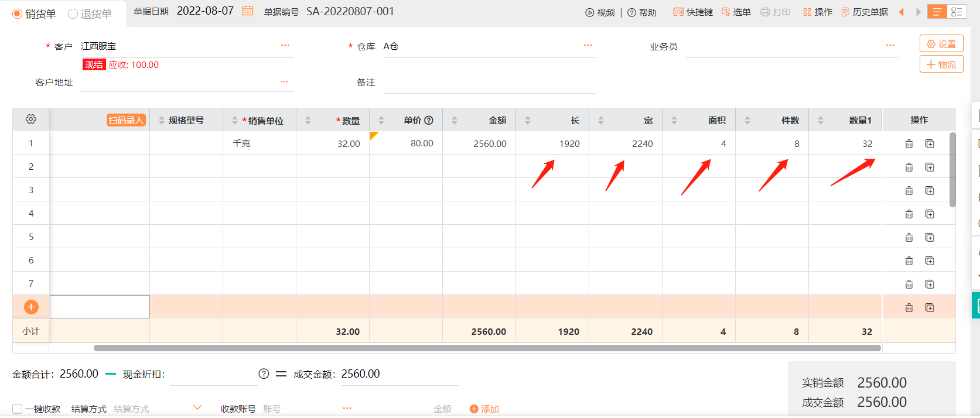Open customer selector ellipsis for 客户
The image size is (980, 418).
pyautogui.click(x=285, y=46)
